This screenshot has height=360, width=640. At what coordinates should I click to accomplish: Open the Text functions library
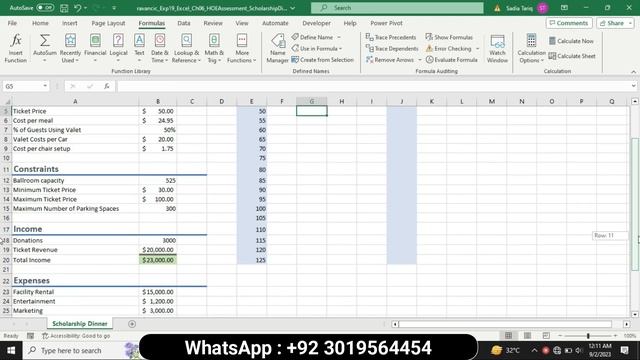pos(139,48)
